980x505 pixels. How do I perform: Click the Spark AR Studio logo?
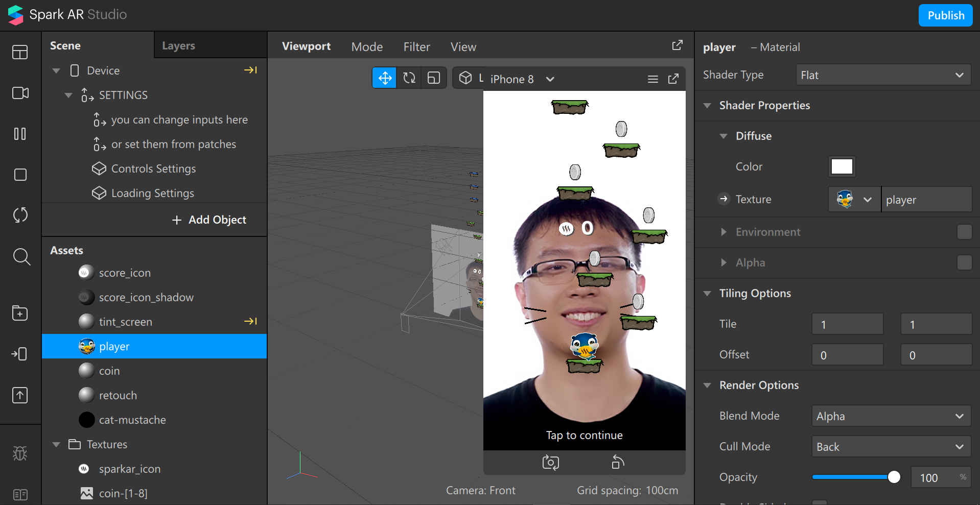pos(15,15)
